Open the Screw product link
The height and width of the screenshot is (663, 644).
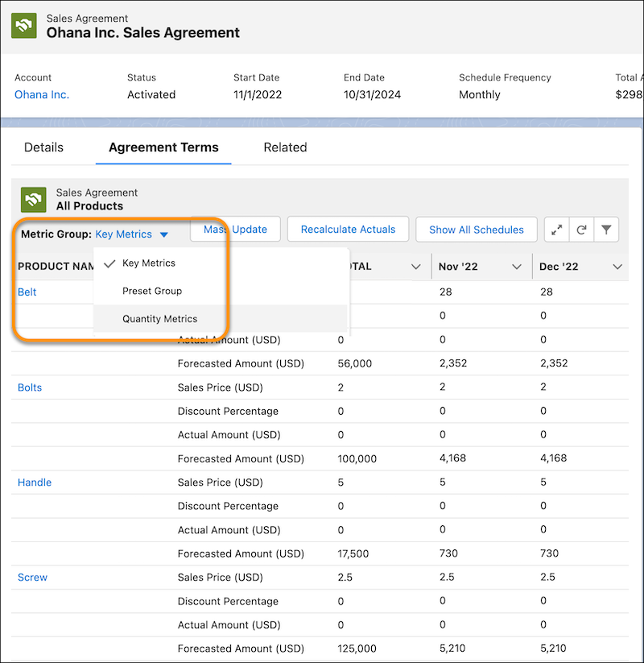coord(32,578)
